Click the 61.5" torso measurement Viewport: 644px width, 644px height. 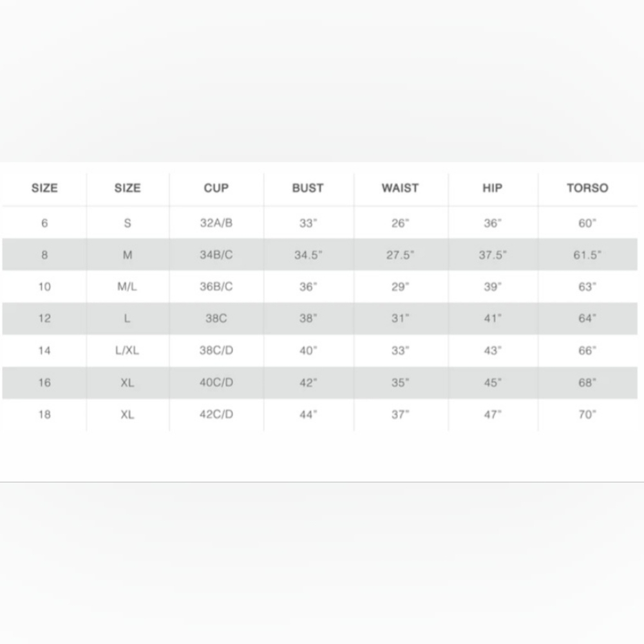tap(587, 255)
